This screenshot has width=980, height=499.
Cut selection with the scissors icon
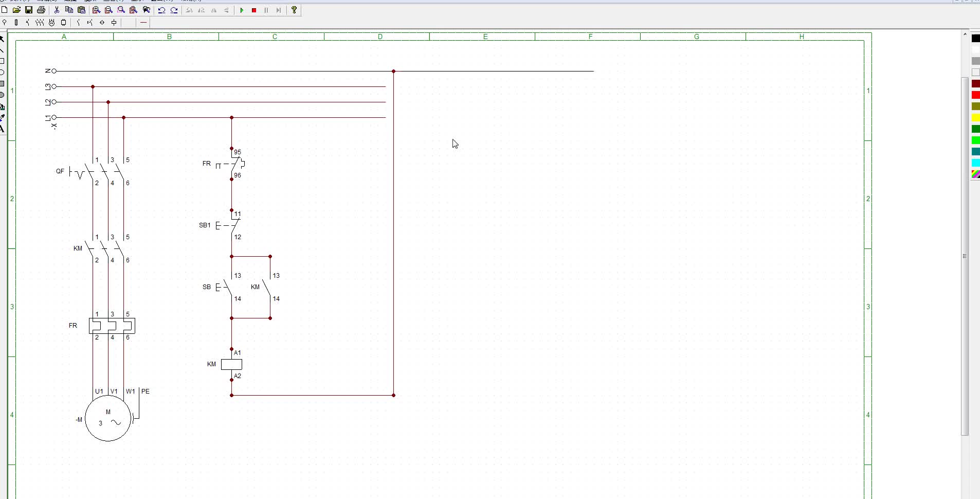[57, 10]
